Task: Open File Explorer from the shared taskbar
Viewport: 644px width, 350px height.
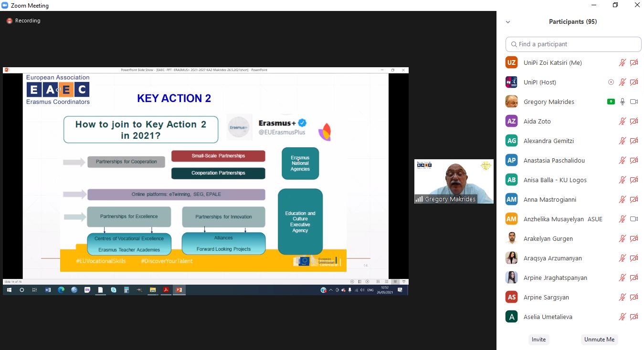Action: coord(153,290)
